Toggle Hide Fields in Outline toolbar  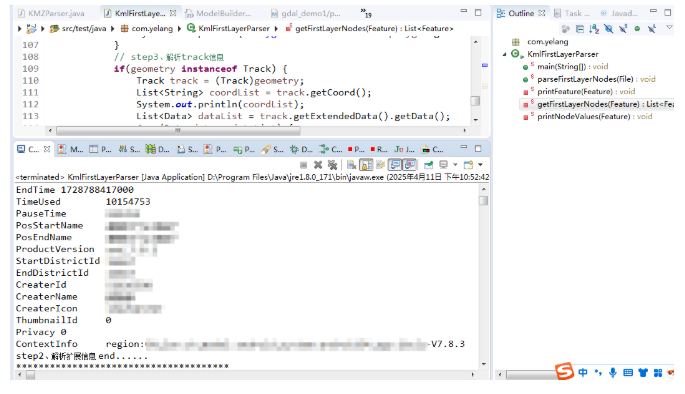(609, 29)
